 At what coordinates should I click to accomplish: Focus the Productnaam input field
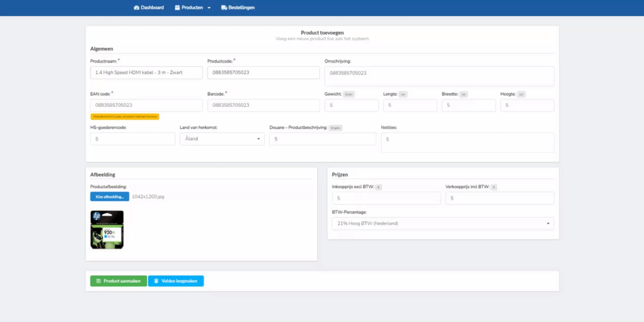coord(146,73)
